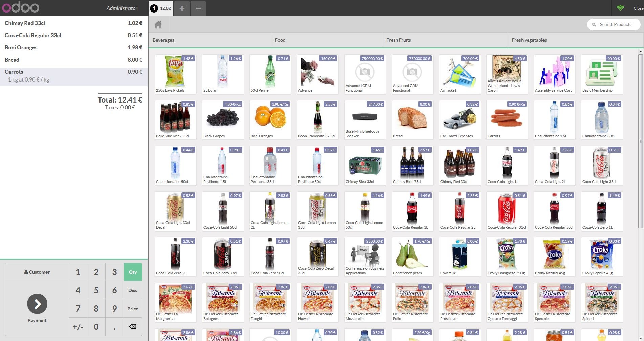The height and width of the screenshot is (341, 644).
Task: Click the home breadcrumb icon
Action: point(158,25)
